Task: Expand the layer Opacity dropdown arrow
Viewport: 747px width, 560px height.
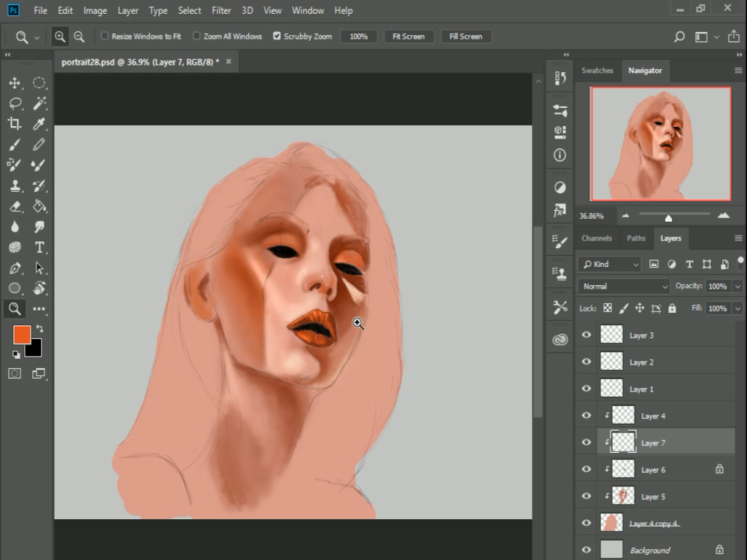Action: [x=738, y=287]
